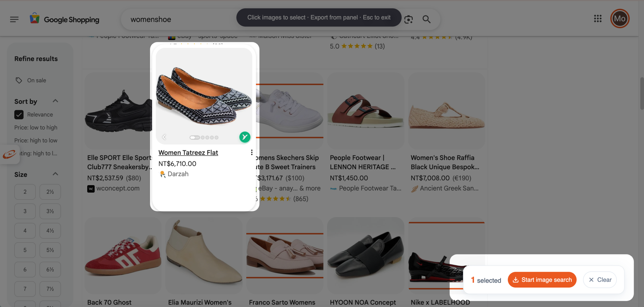Screen dimensions: 644x307
Task: Select size 5
Action: pyautogui.click(x=25, y=250)
